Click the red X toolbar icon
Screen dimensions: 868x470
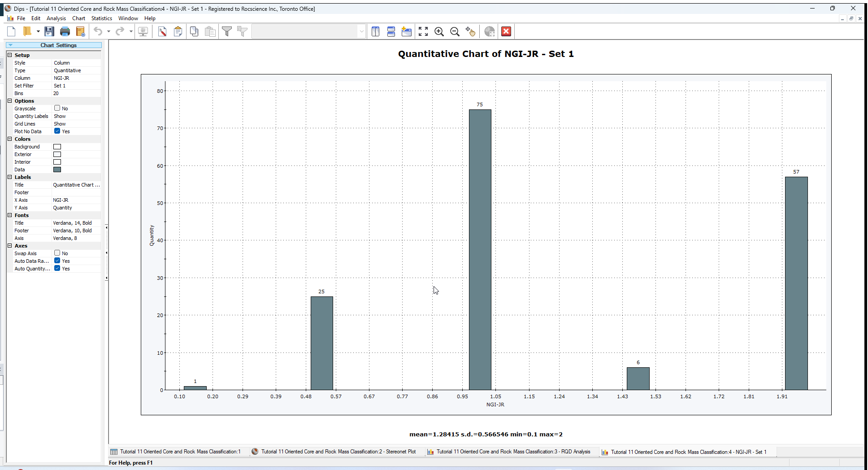click(x=506, y=31)
